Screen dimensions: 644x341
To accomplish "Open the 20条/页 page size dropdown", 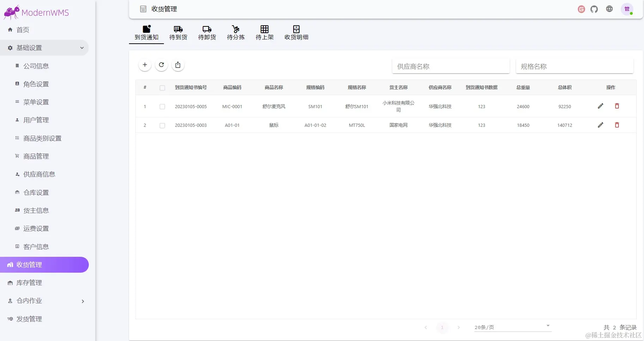I will [513, 327].
